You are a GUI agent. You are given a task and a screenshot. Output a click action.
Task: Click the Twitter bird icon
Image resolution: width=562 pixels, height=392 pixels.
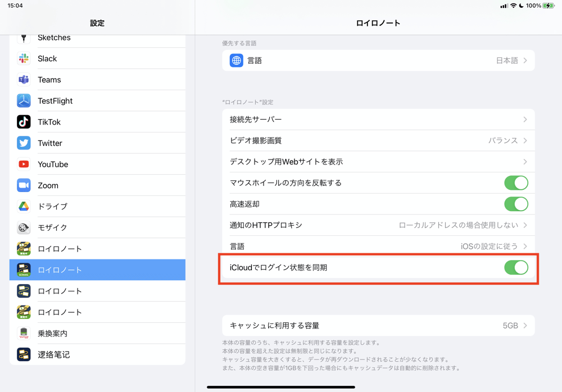(24, 143)
